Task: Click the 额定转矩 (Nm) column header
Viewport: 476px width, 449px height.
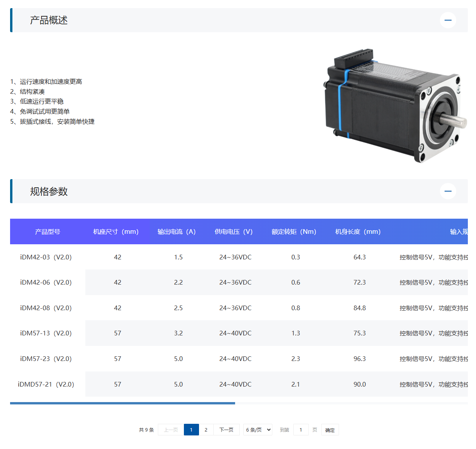Action: coord(294,231)
